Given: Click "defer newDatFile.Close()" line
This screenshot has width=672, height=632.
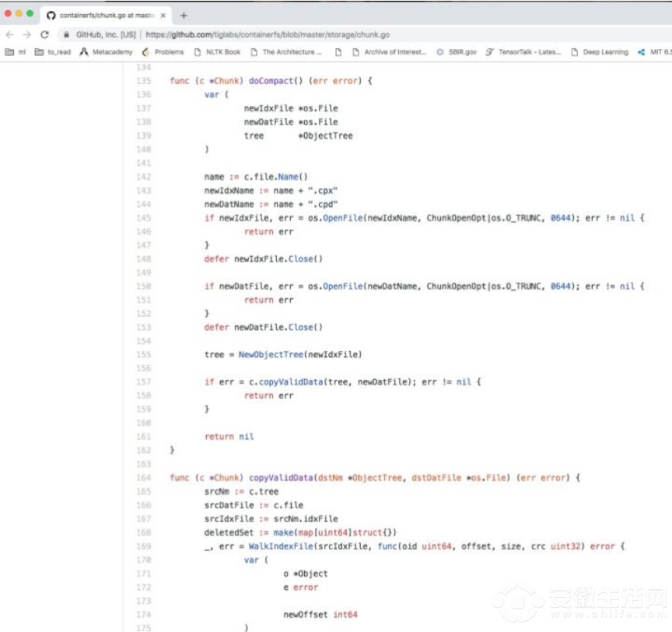Looking at the screenshot, I should tap(263, 327).
